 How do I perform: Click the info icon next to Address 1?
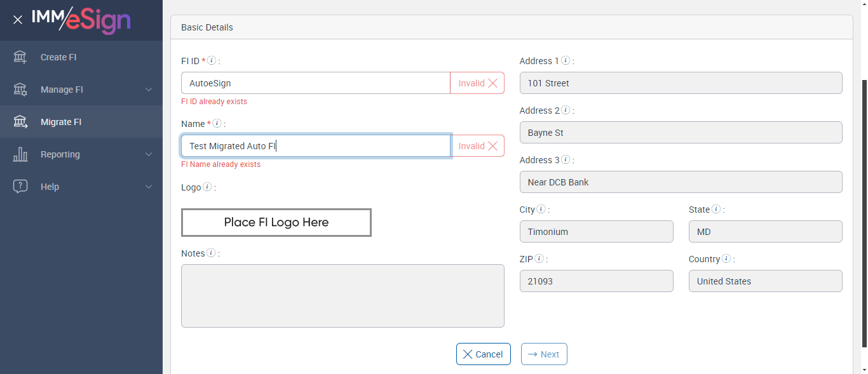point(566,61)
